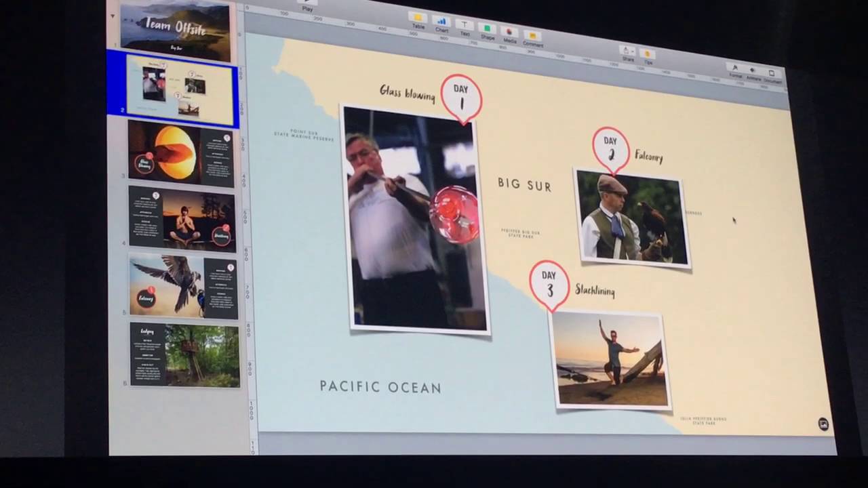Click the Day 1 map pin
The height and width of the screenshot is (488, 868).
pyautogui.click(x=461, y=99)
